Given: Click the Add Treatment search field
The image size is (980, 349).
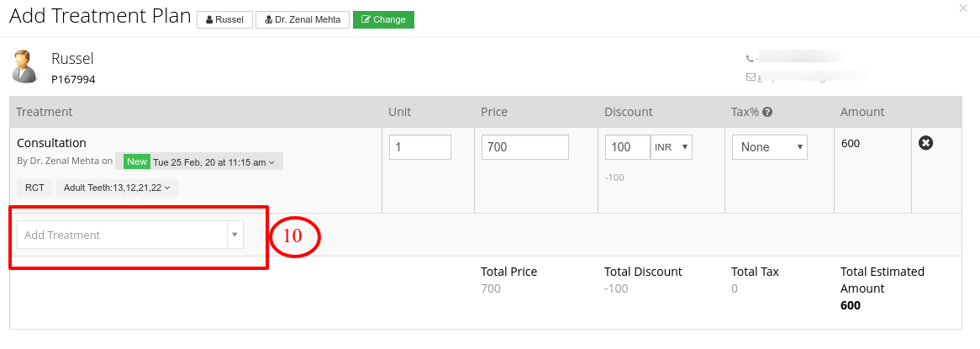Looking at the screenshot, I should (123, 235).
